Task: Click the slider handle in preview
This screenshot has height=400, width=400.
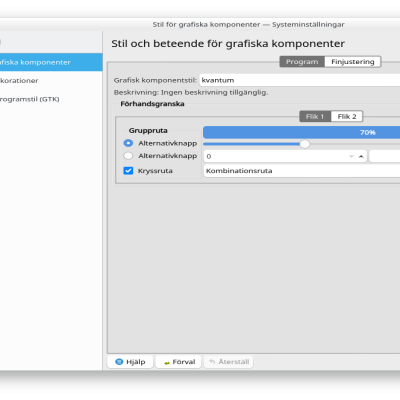Action: click(x=304, y=144)
